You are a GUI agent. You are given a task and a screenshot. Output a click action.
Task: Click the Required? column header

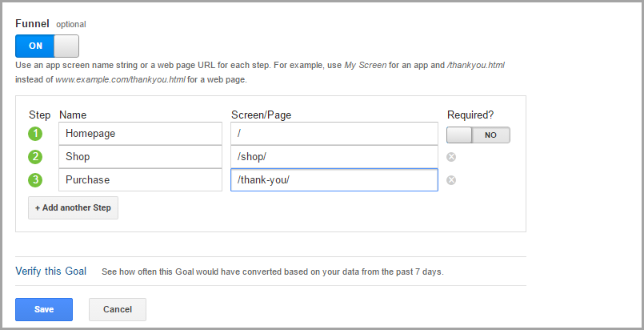point(471,115)
